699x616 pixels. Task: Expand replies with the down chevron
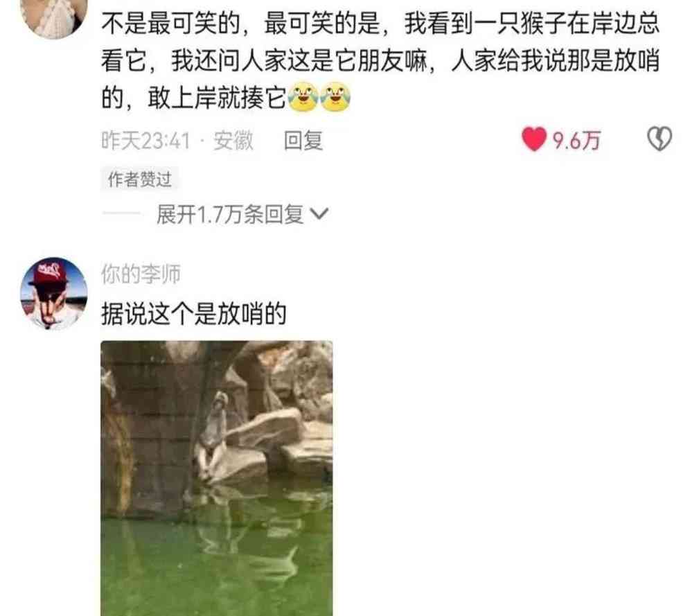(x=319, y=214)
